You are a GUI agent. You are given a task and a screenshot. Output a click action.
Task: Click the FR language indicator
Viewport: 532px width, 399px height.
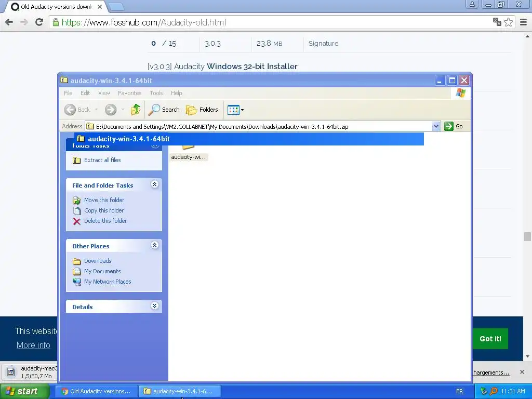pos(459,391)
